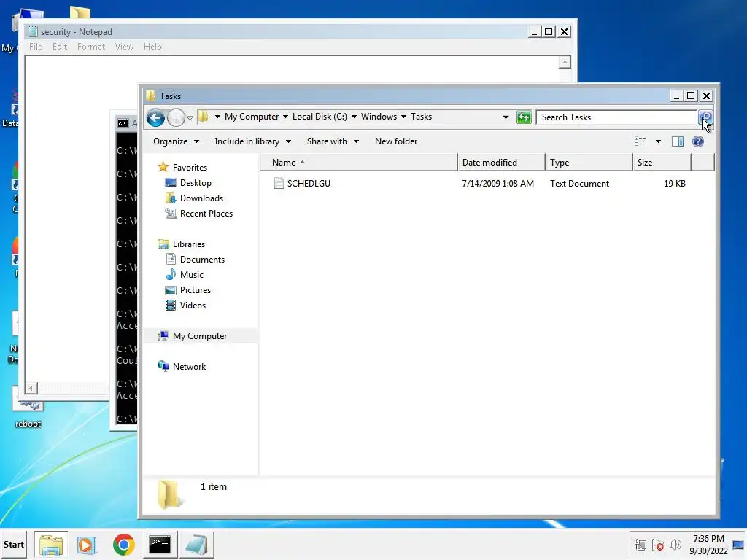Open the Pictures library
Viewport: 747px width, 560px height.
tap(196, 290)
